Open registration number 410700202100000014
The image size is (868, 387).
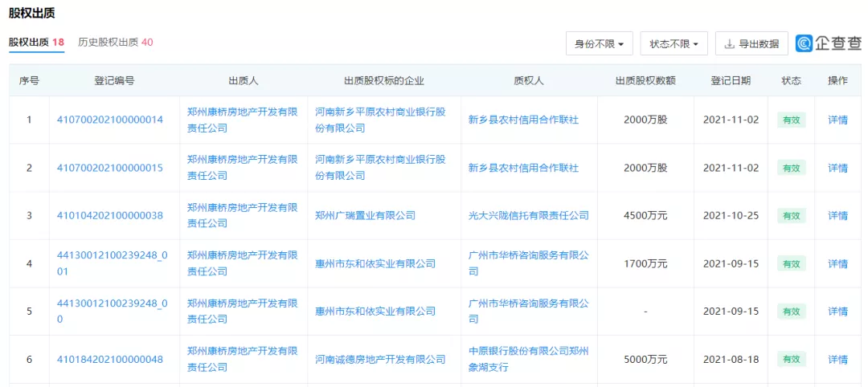point(110,120)
